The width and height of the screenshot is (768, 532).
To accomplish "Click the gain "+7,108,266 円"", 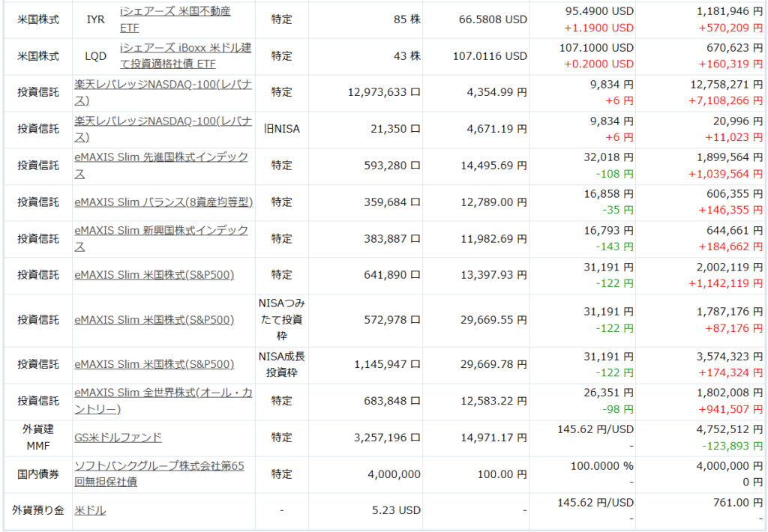I will tap(725, 101).
